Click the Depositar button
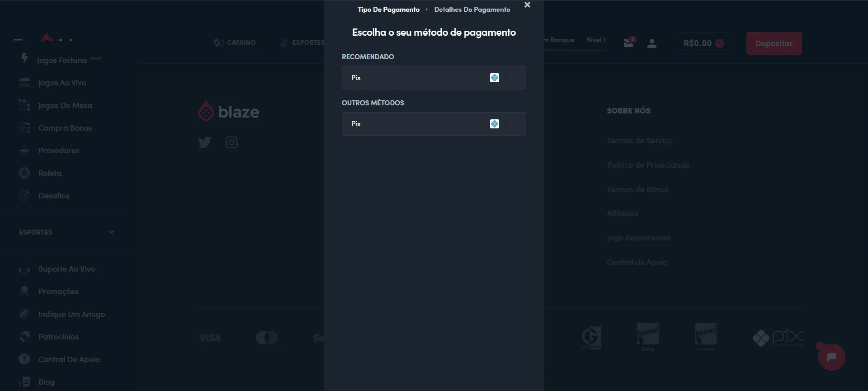 tap(774, 43)
